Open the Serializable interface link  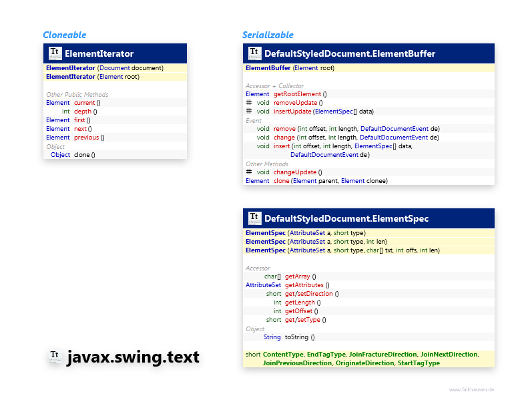[268, 35]
